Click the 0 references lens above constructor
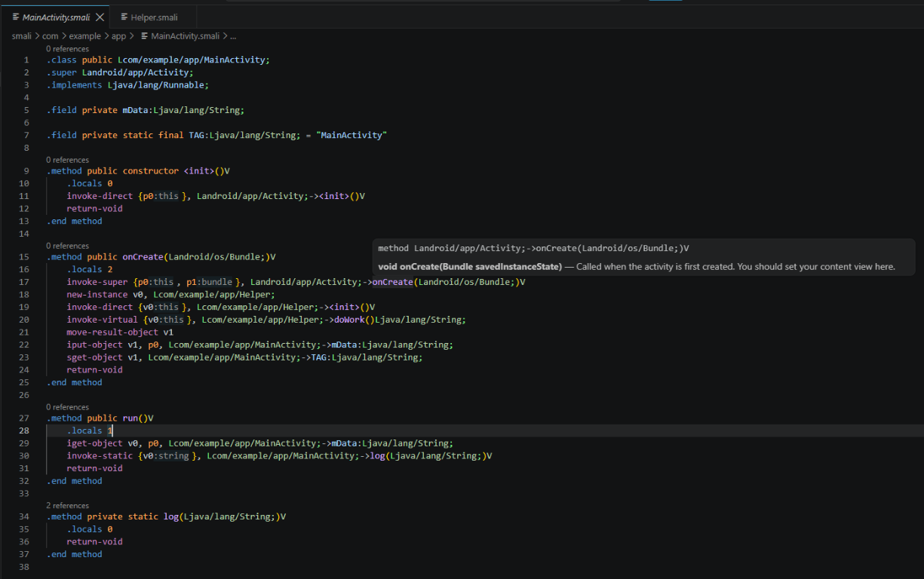924x579 pixels. tap(67, 160)
